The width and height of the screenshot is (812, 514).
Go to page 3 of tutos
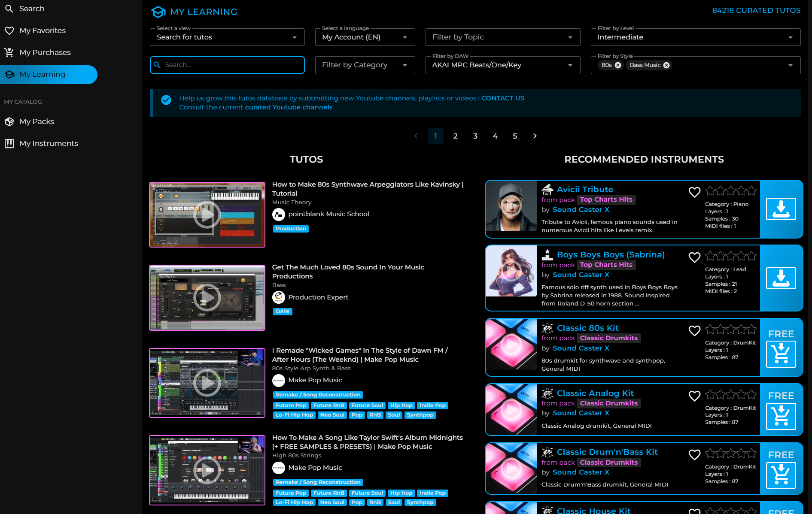(475, 136)
